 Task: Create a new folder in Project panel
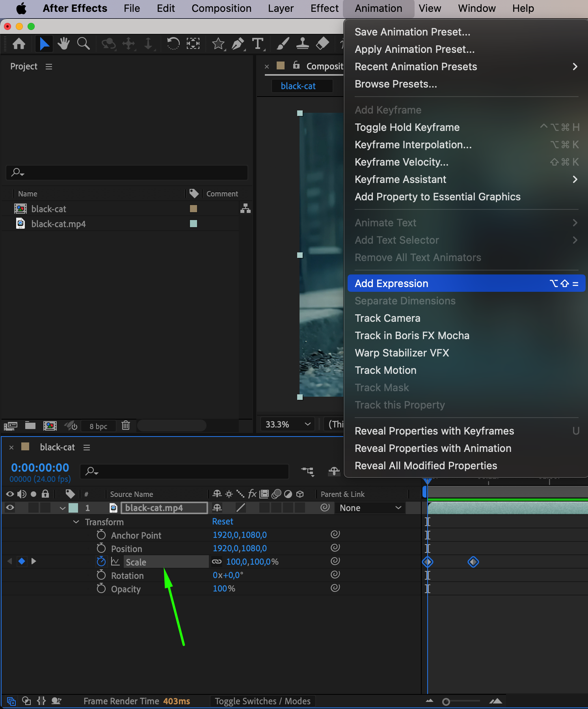point(30,425)
